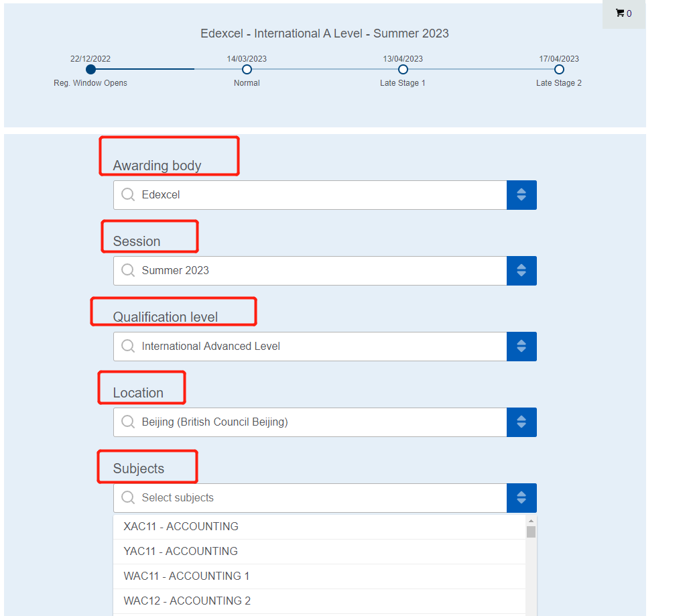Click search icon in Subjects field
Viewport: 691px width, 616px height.
click(128, 497)
